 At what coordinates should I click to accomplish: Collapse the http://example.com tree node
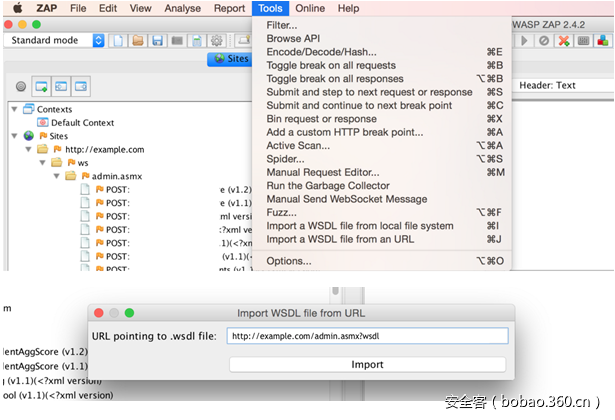click(29, 149)
